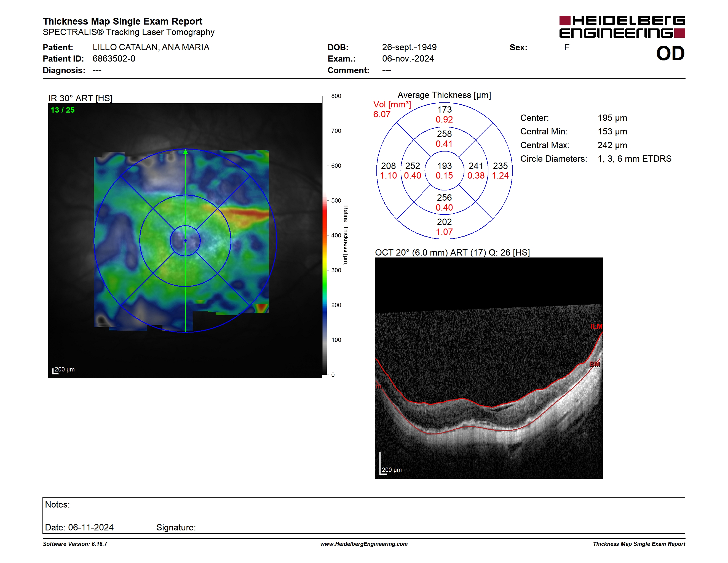This screenshot has height=563, width=728.
Task: Click SPECTRALIS Tracking Laser Tomography subtitle
Action: (129, 32)
